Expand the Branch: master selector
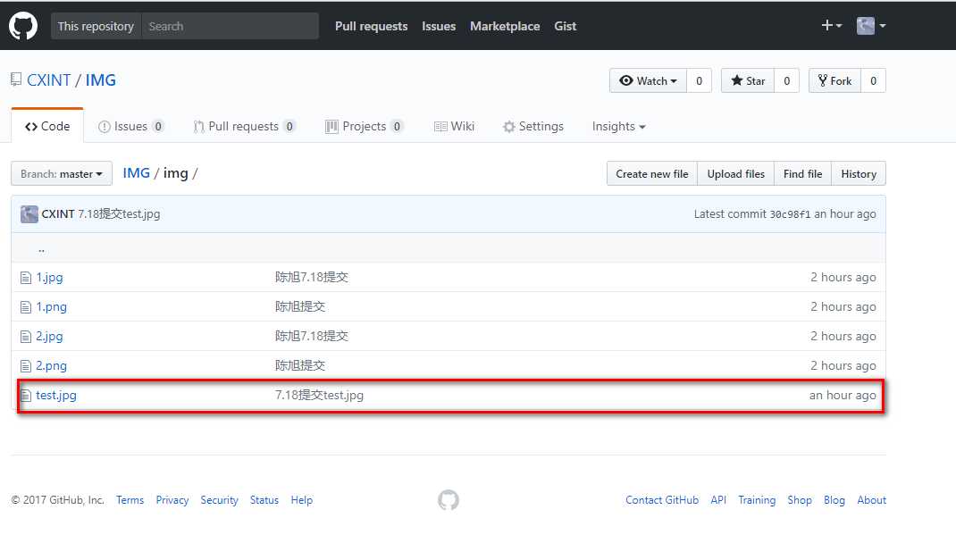Image resolution: width=956 pixels, height=560 pixels. 62,173
